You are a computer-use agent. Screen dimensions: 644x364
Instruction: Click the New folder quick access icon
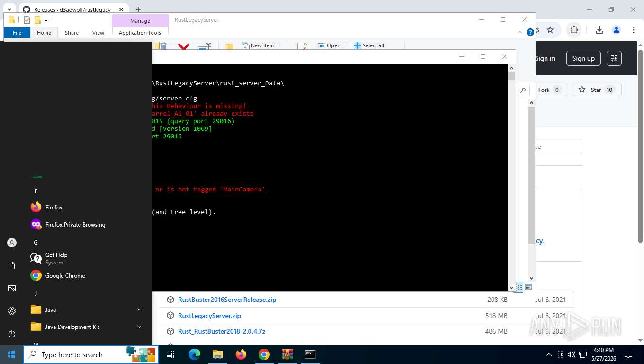click(36, 20)
